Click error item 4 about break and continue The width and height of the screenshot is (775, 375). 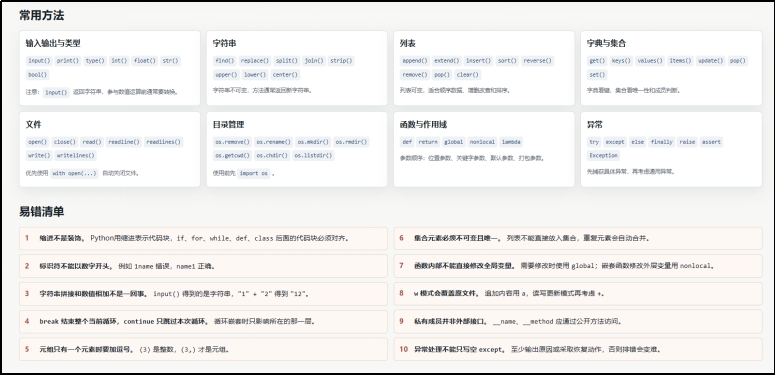pos(203,321)
